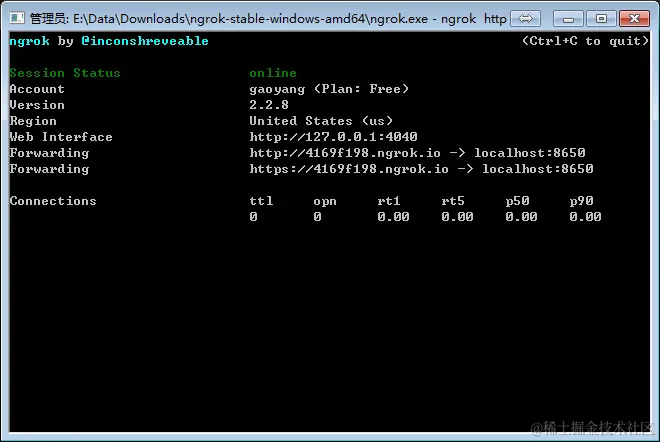
Task: Click the double-arrow button in the title bar
Action: coord(525,19)
